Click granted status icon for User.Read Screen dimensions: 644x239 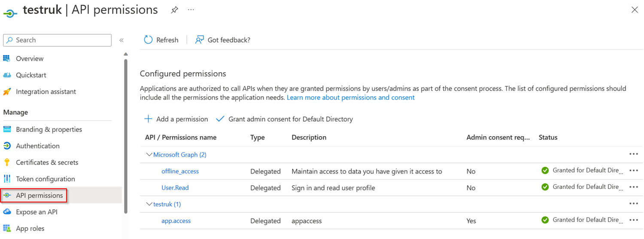coord(545,187)
